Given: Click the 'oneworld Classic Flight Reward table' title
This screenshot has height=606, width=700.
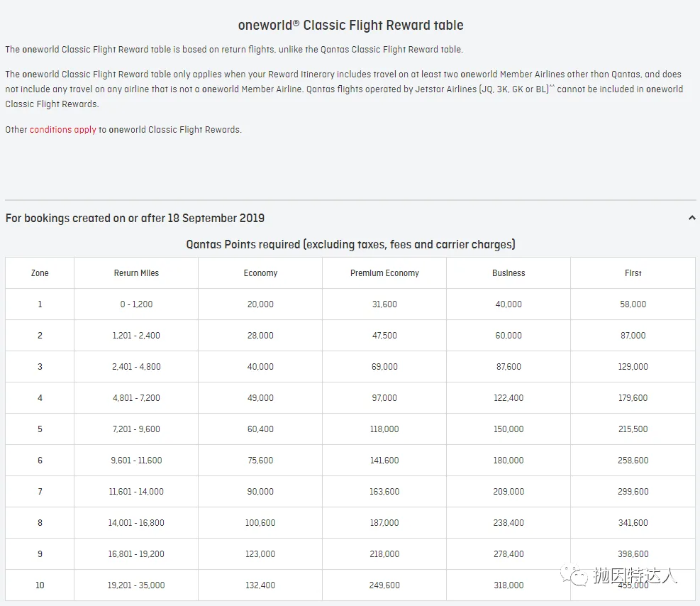Looking at the screenshot, I should [350, 26].
